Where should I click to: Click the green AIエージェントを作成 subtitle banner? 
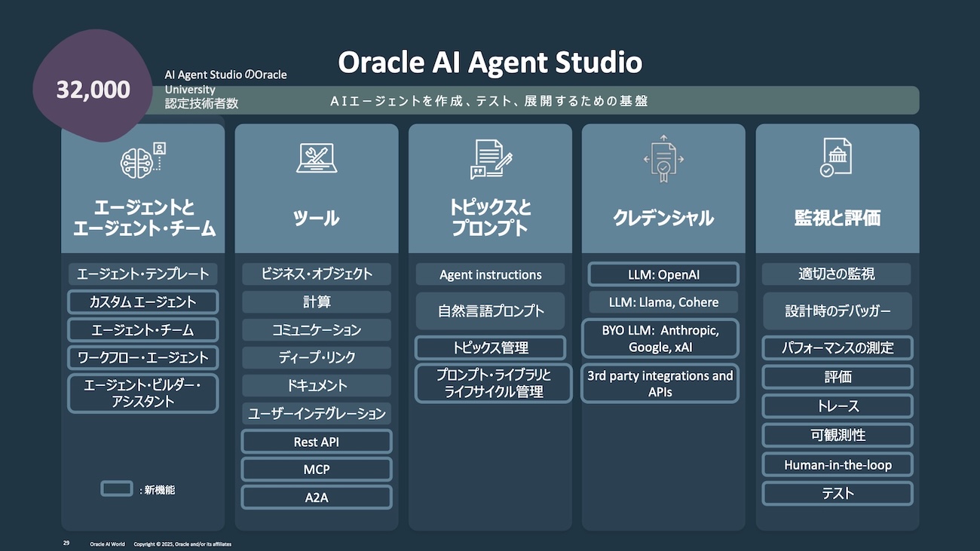490,101
